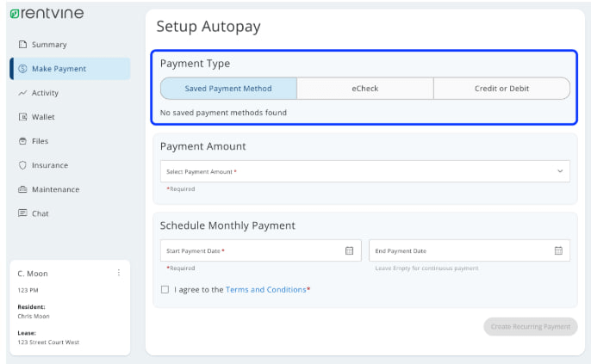Click the Insurance shield icon
The height and width of the screenshot is (364, 591).
tap(22, 165)
